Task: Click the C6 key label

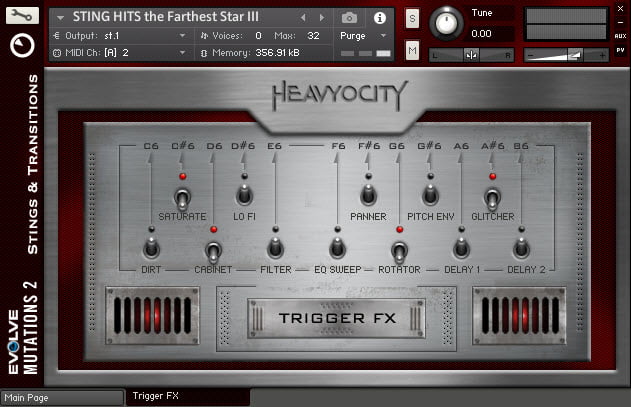Action: point(151,146)
